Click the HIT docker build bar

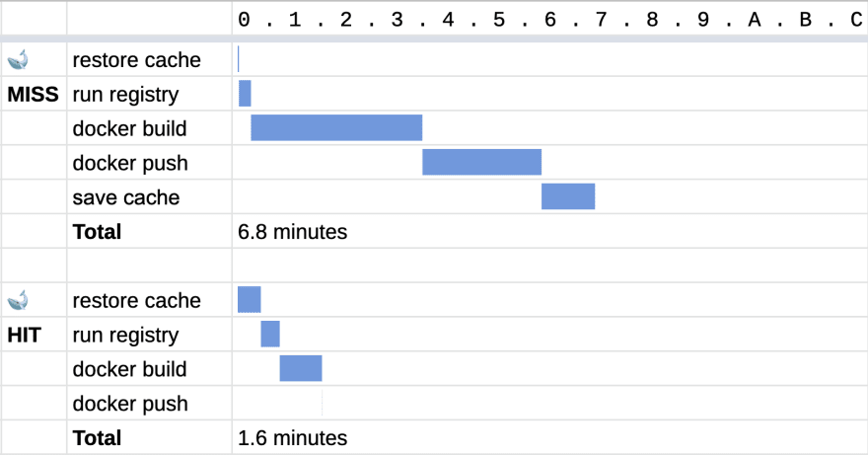click(x=301, y=368)
